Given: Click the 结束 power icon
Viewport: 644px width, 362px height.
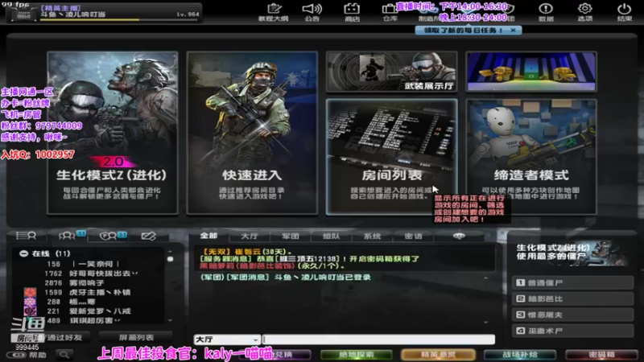Looking at the screenshot, I should click(x=625, y=12).
